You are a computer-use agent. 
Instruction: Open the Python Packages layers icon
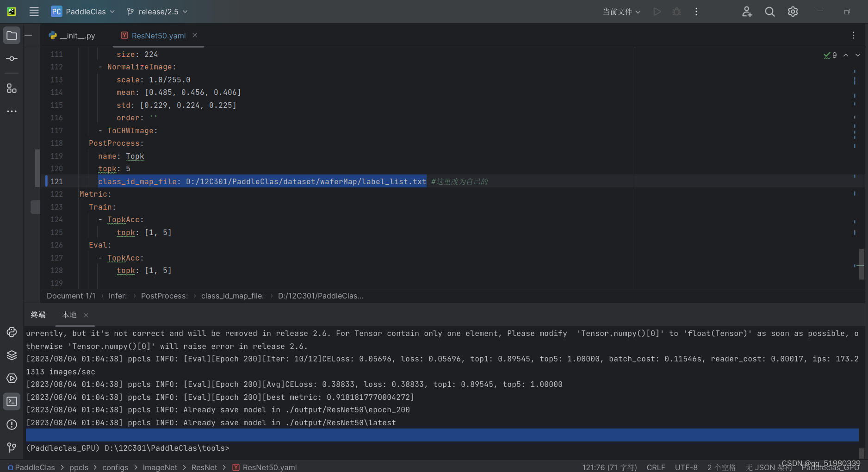(12, 355)
